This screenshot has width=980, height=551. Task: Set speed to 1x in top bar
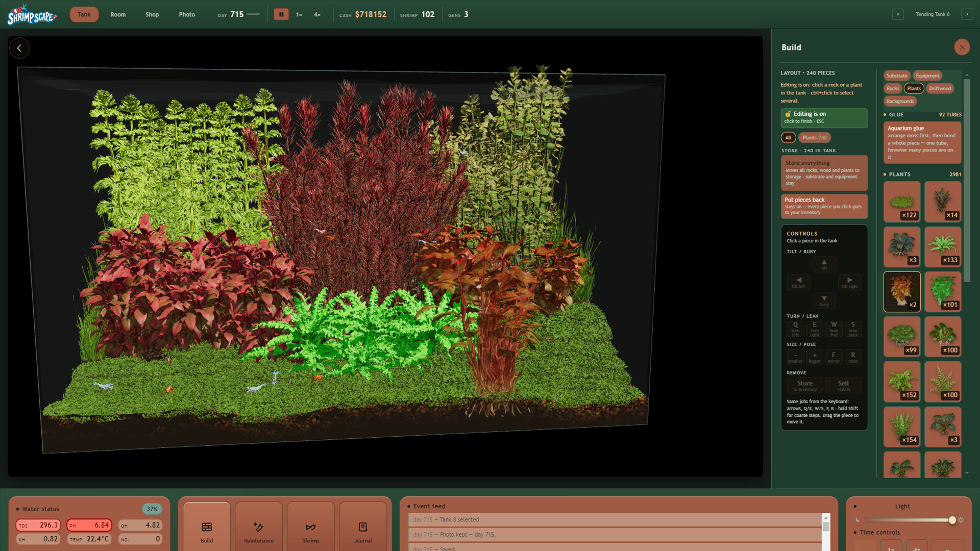pos(299,14)
